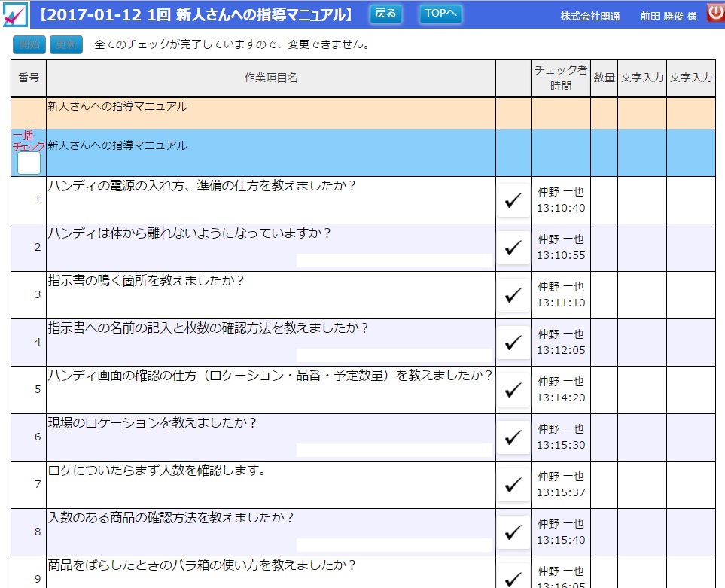Toggle the checkmark for item 1 ハンディの電源
Image resolution: width=725 pixels, height=588 pixels.
[513, 200]
